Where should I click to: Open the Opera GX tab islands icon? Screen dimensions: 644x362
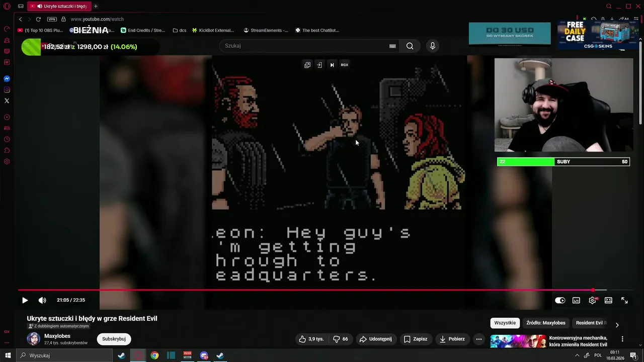pyautogui.click(x=21, y=7)
